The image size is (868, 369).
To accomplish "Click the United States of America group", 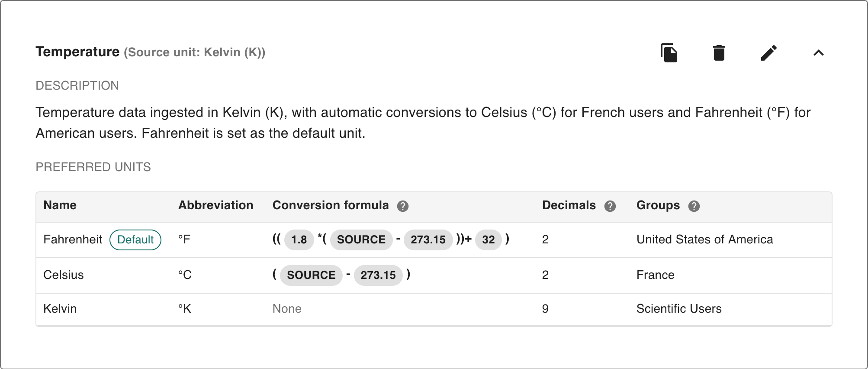I will coord(704,240).
